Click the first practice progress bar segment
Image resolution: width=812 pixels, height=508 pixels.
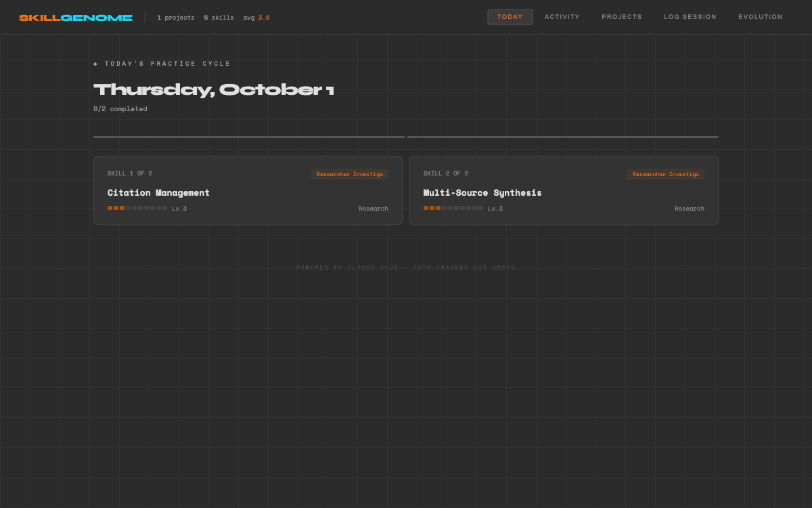pos(249,137)
